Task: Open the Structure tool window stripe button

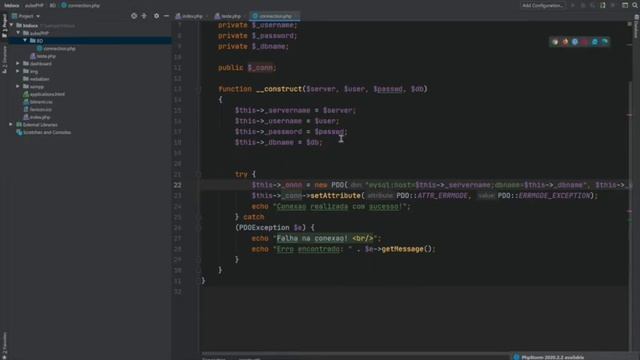Action: pos(4,60)
